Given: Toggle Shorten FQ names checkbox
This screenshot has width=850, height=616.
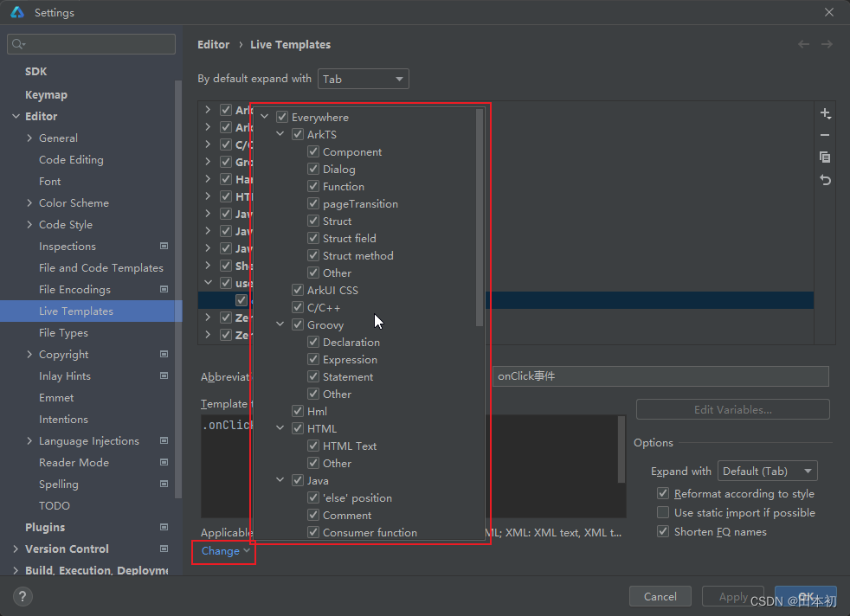Looking at the screenshot, I should (663, 531).
